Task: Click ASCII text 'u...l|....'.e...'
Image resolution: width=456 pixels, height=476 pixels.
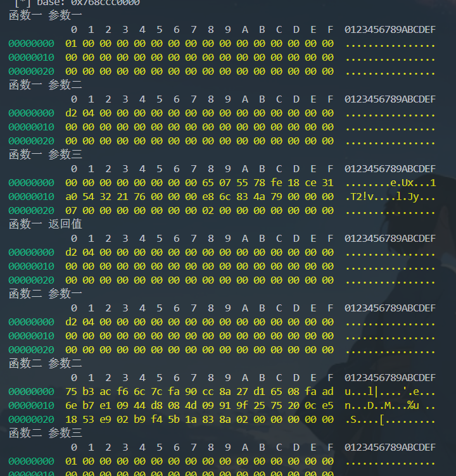Action: coord(390,392)
